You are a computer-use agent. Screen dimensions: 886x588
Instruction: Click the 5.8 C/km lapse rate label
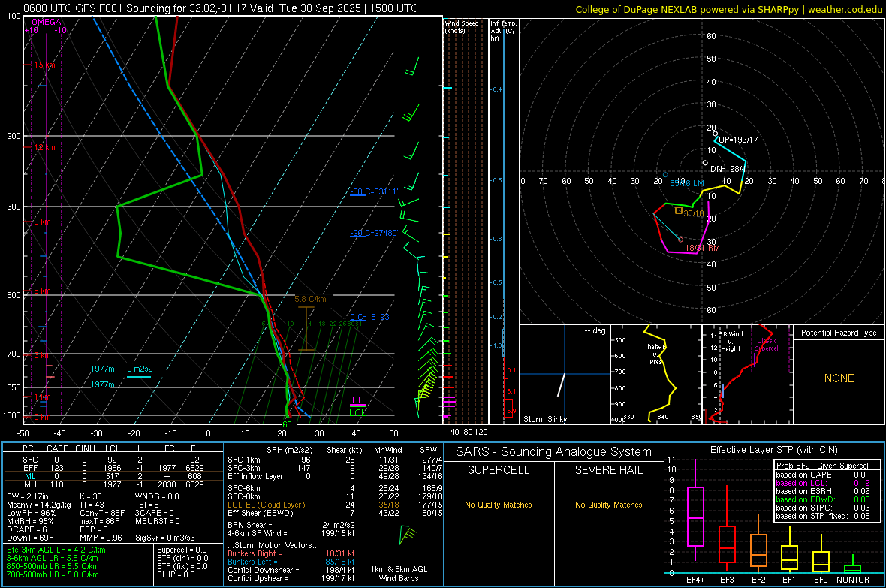[310, 299]
